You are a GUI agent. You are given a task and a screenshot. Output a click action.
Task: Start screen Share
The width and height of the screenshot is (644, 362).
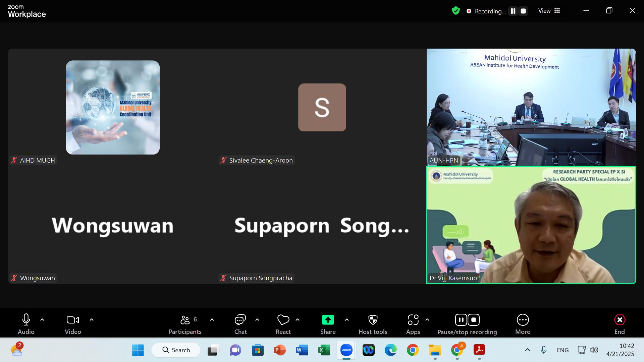328,324
